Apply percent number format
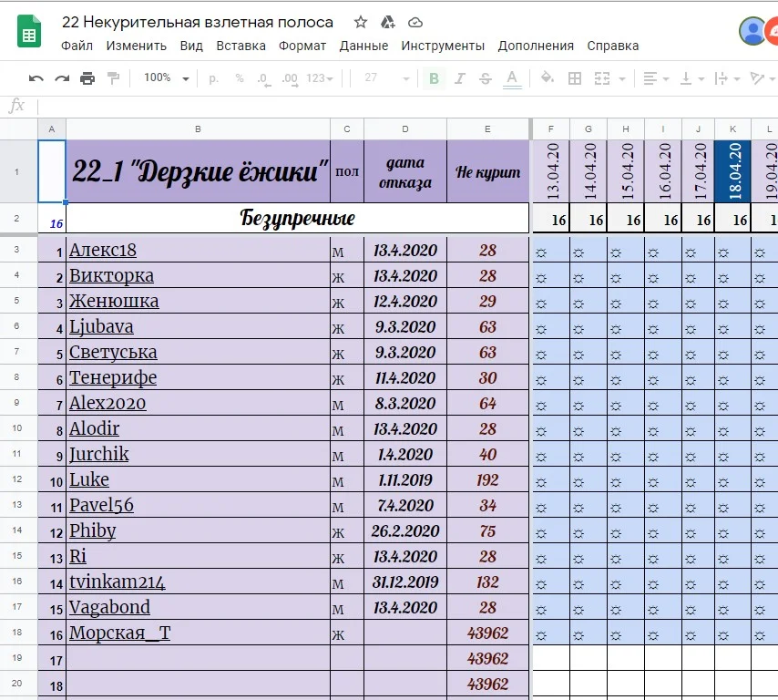 tap(238, 77)
